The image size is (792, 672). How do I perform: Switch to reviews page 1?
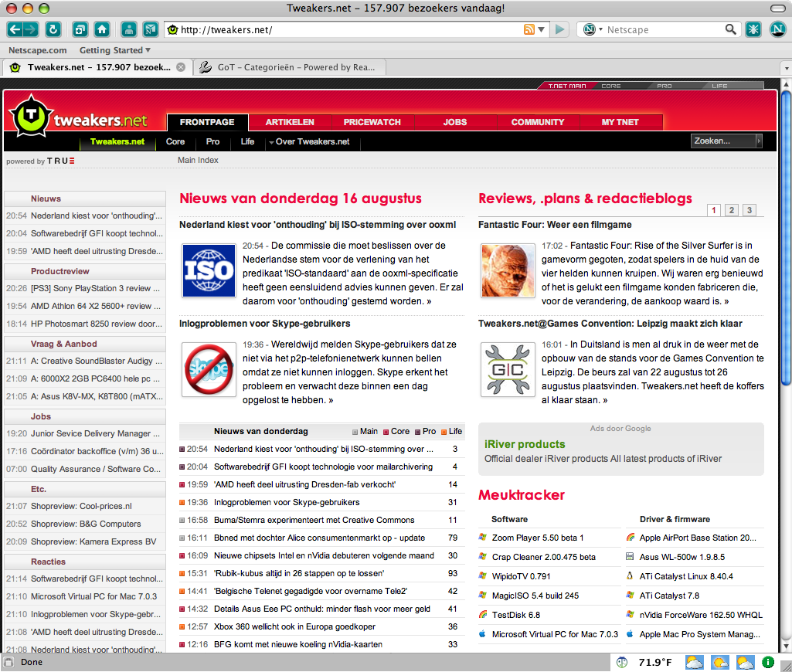[x=714, y=210]
